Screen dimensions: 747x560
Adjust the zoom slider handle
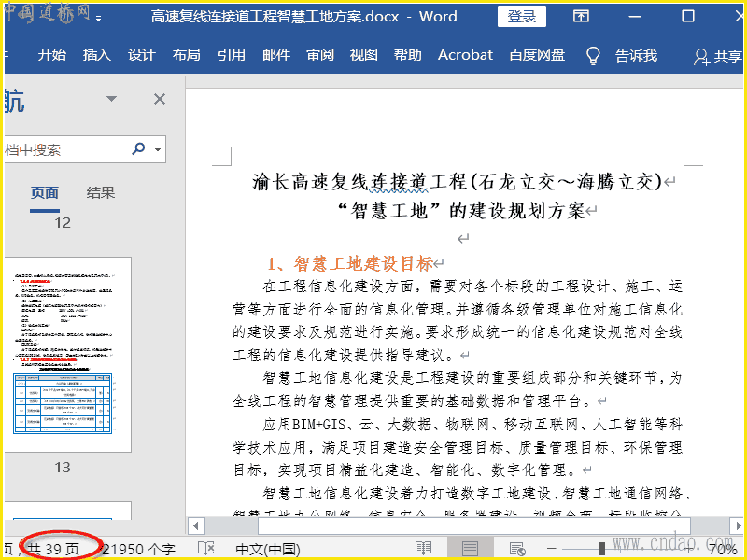click(x=602, y=549)
